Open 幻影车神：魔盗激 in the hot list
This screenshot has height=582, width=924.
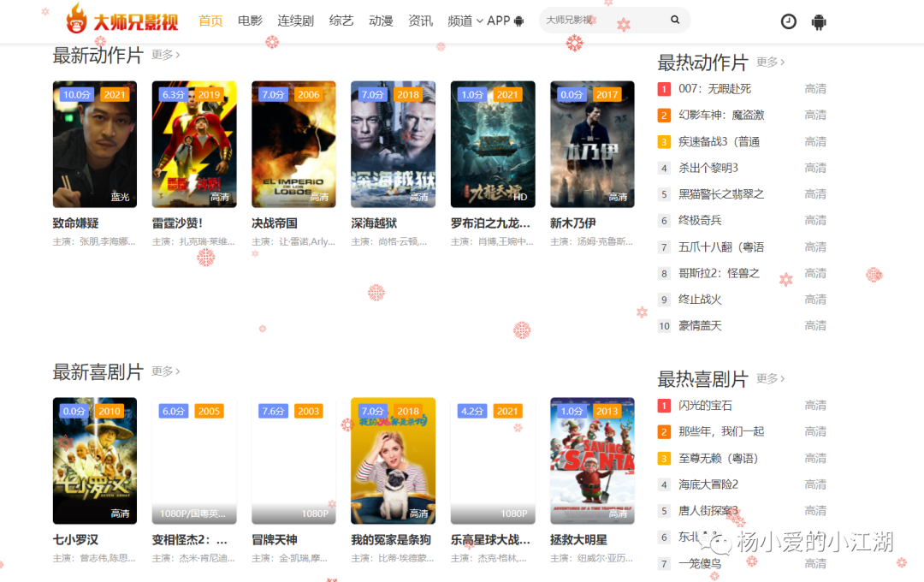click(721, 115)
